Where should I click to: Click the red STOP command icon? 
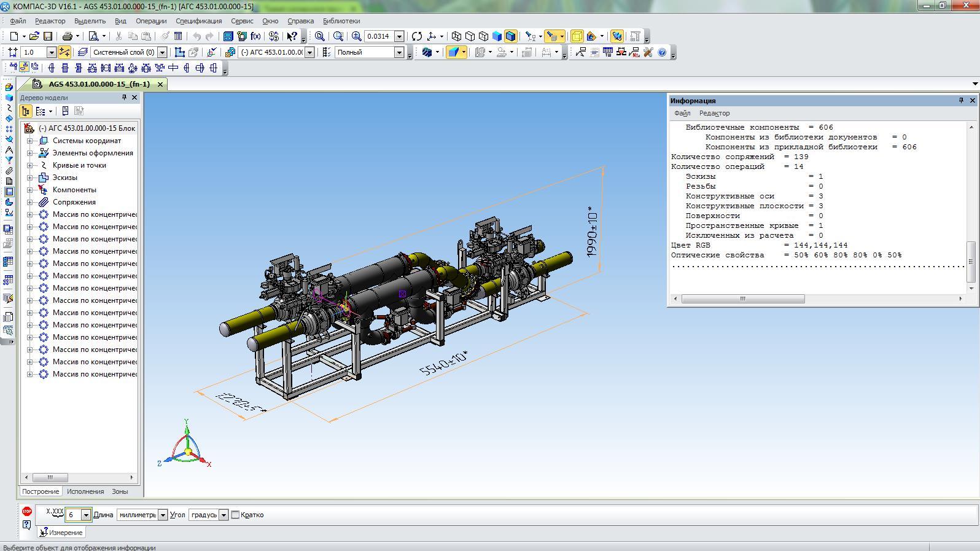click(27, 511)
